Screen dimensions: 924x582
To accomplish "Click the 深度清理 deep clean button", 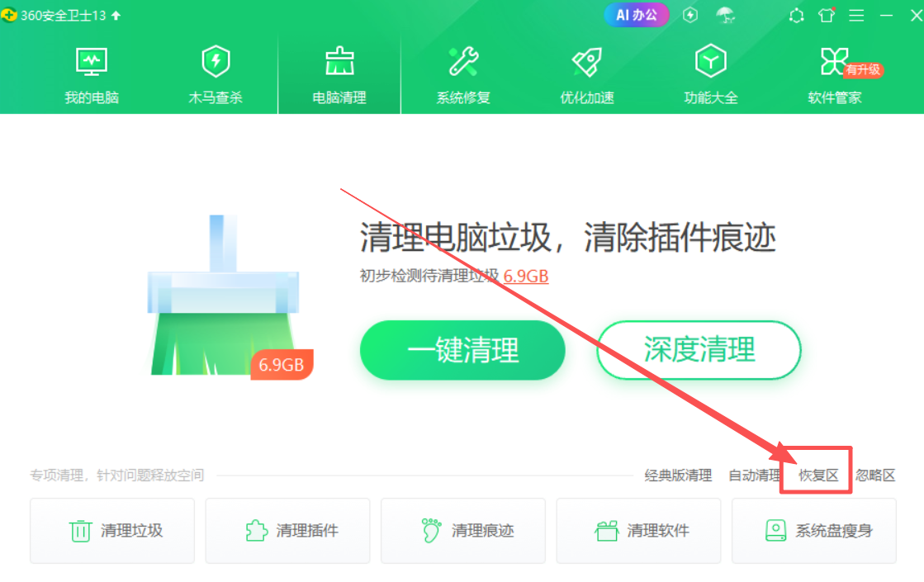I will coord(699,350).
